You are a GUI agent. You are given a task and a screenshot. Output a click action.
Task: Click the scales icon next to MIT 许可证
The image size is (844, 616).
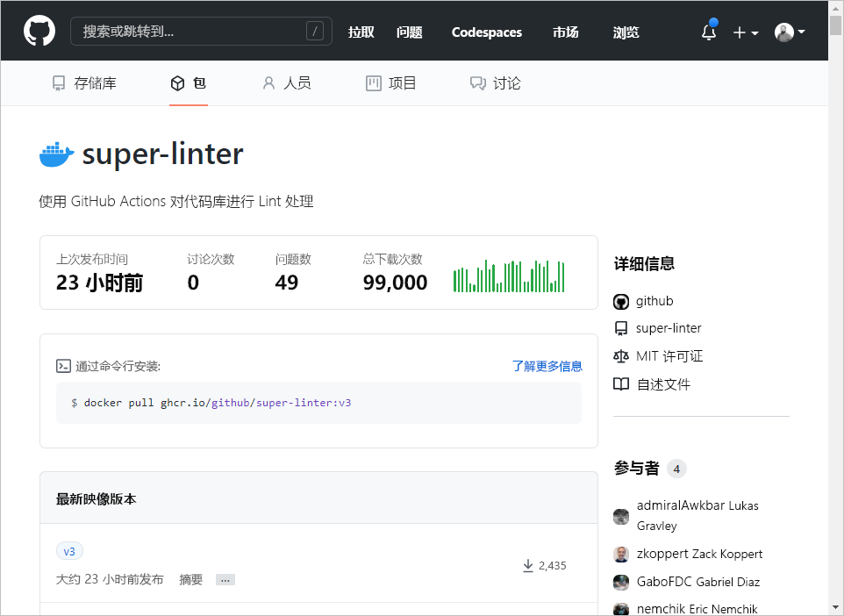coord(620,356)
